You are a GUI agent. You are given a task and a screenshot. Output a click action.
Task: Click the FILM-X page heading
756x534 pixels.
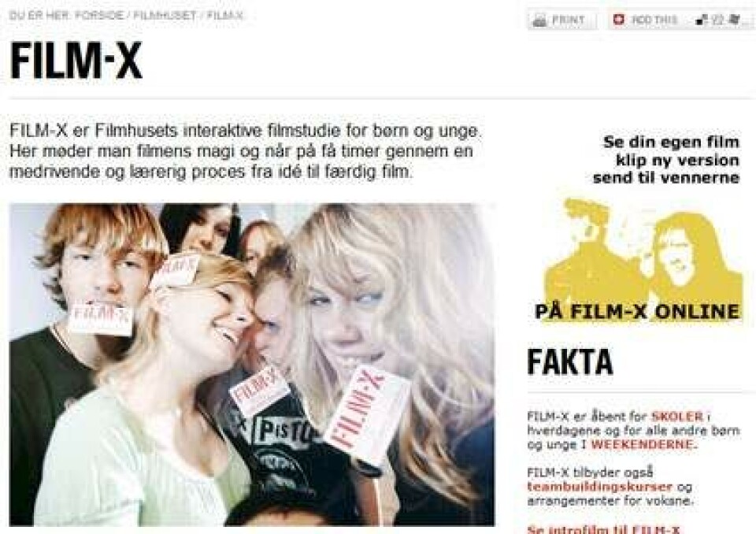click(76, 61)
